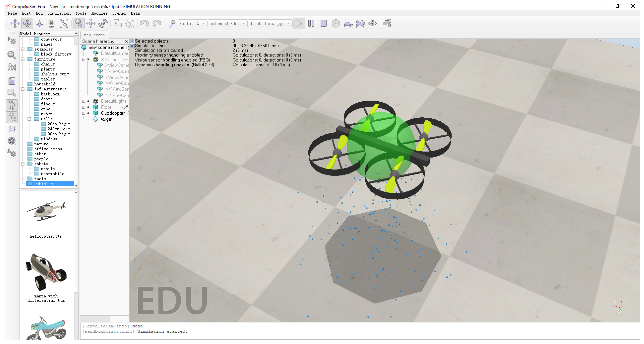Close the Scene hierarchy panel

[x=126, y=42]
